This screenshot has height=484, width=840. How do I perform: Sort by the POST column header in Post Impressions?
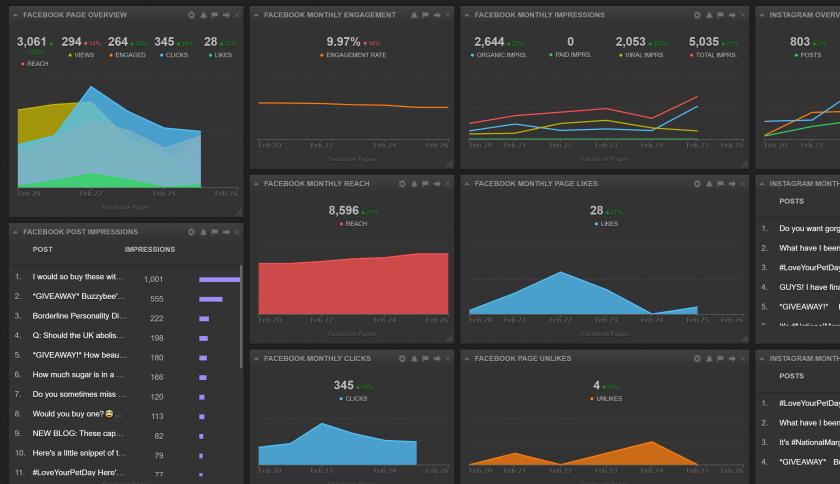point(42,250)
